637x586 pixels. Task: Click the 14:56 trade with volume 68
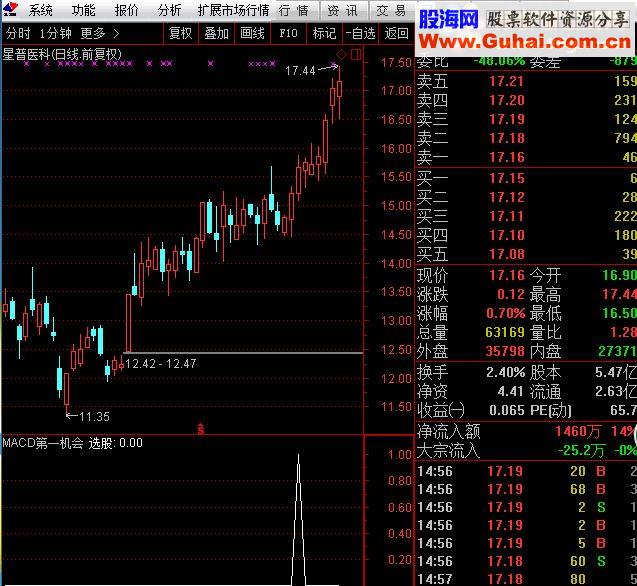[x=526, y=489]
